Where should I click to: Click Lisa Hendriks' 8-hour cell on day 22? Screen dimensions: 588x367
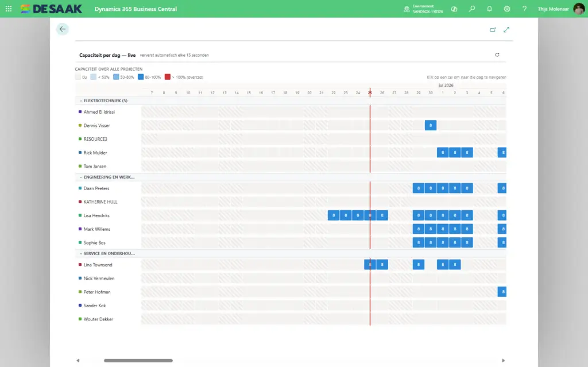(x=334, y=215)
